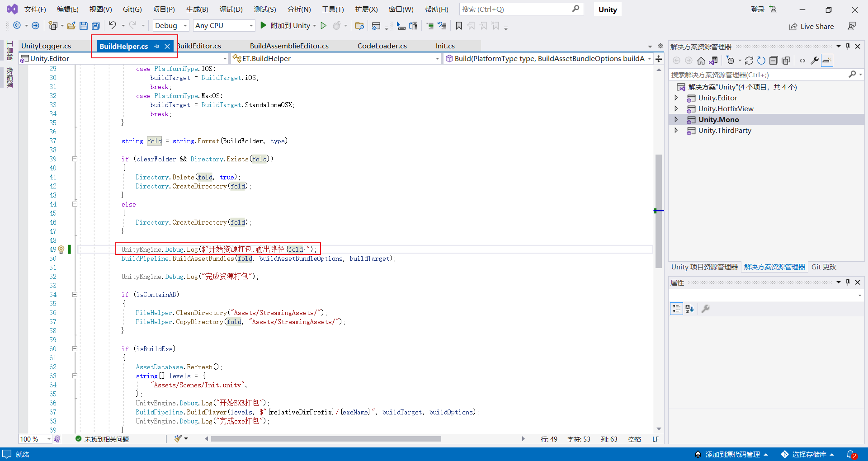Collapse all items in Solution Explorer

pyautogui.click(x=774, y=61)
